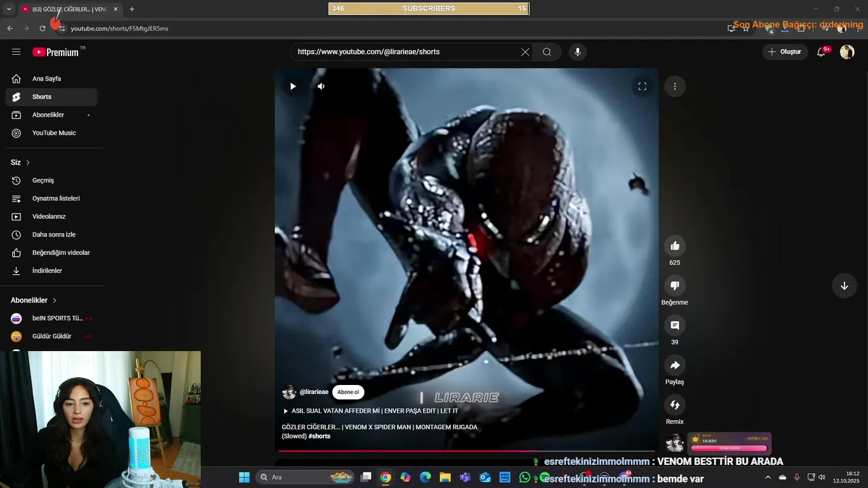Open the notifications bell
Viewport: 868px width, 488px height.
(821, 52)
